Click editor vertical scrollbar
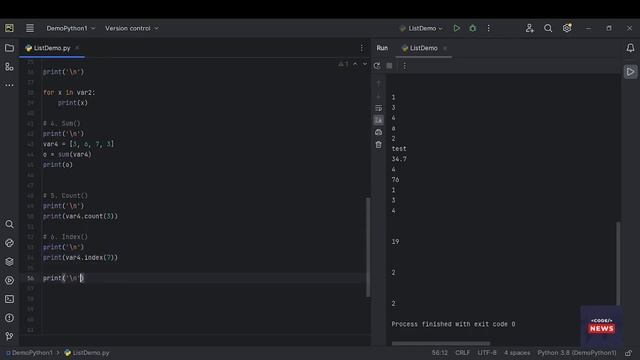Screen dimensions: 640x360 tap(368, 247)
